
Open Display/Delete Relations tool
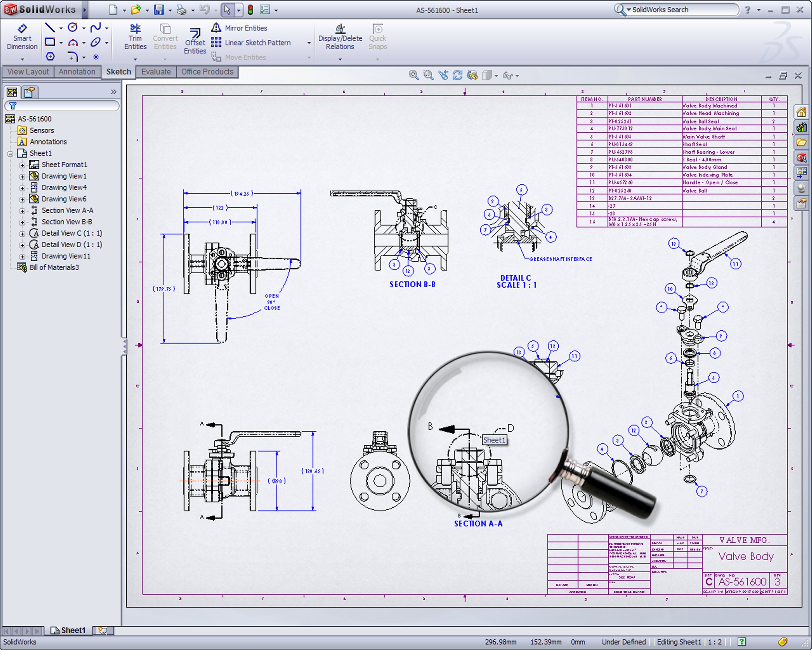pyautogui.click(x=340, y=37)
